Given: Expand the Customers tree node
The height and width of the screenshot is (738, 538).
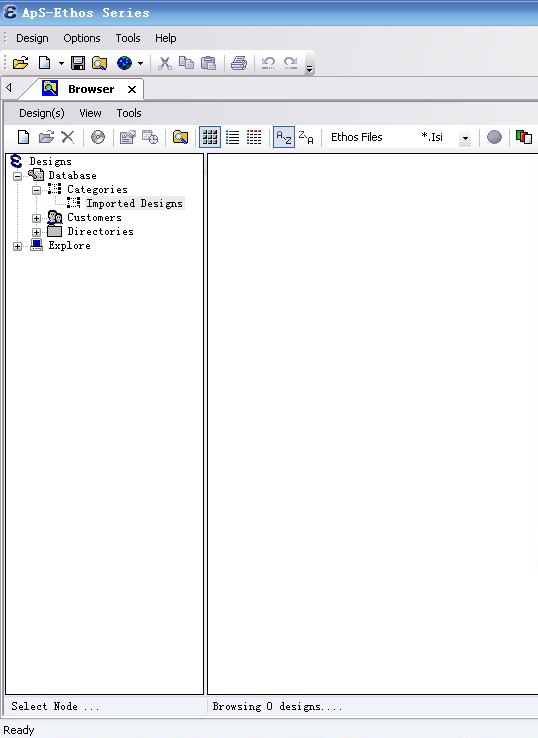Looking at the screenshot, I should tap(36, 218).
